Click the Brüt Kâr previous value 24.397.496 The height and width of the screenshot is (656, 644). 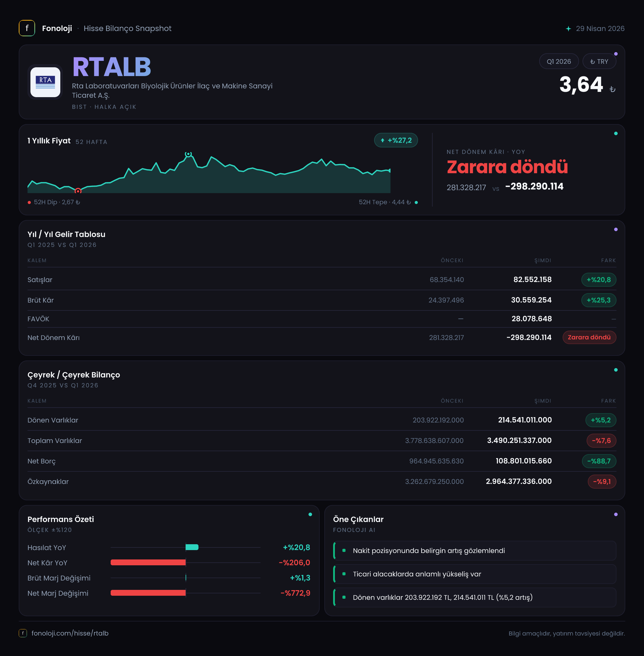click(446, 300)
